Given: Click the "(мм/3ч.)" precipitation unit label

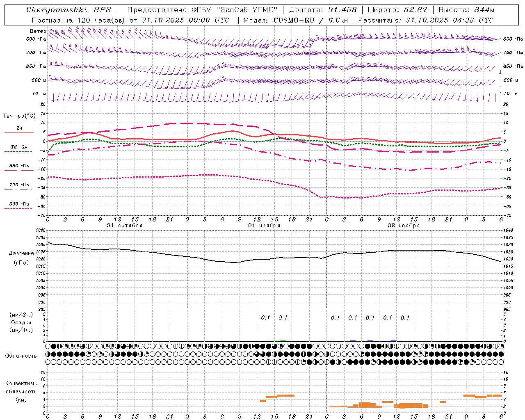Looking at the screenshot, I should [21, 315].
